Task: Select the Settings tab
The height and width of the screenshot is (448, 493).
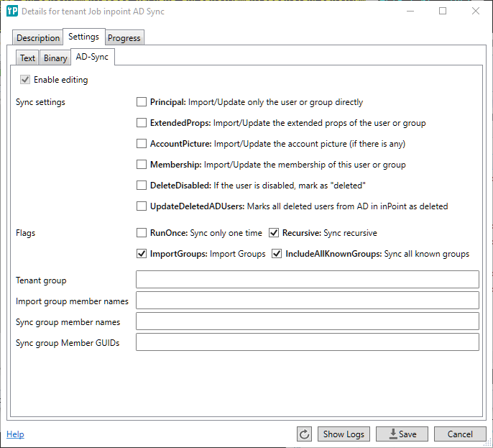Action: [x=83, y=37]
